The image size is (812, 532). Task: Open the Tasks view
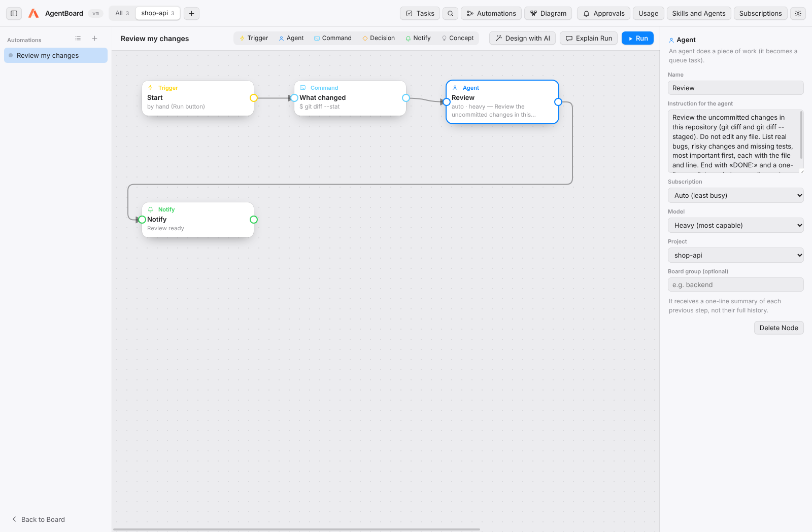pos(420,13)
